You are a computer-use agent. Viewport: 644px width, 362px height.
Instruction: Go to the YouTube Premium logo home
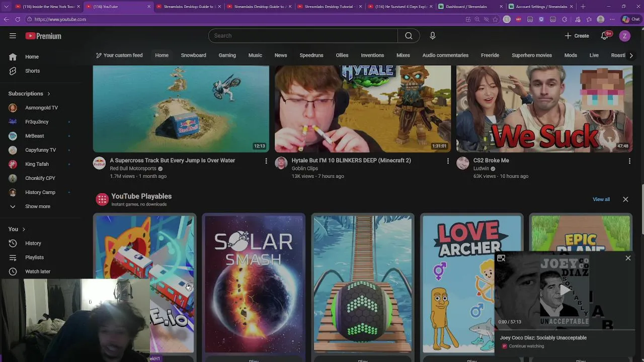point(43,36)
